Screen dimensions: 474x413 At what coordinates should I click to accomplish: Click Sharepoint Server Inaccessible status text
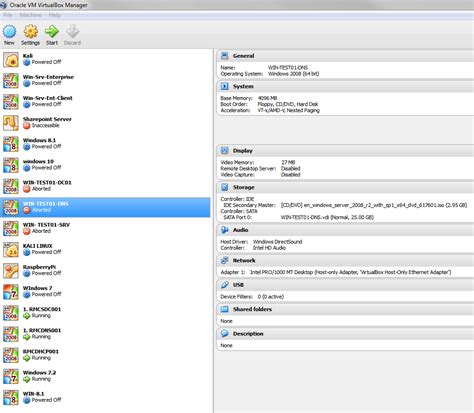pyautogui.click(x=45, y=125)
